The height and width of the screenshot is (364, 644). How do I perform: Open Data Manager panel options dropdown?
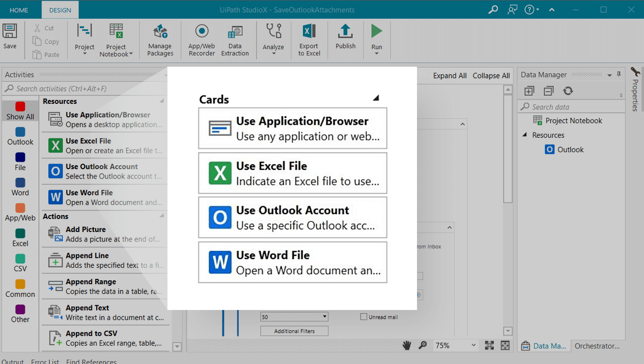click(x=609, y=75)
